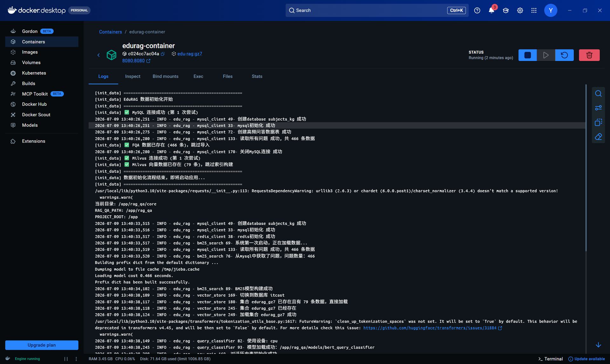Open the engine options menu
This screenshot has height=364, width=610.
(x=76, y=359)
